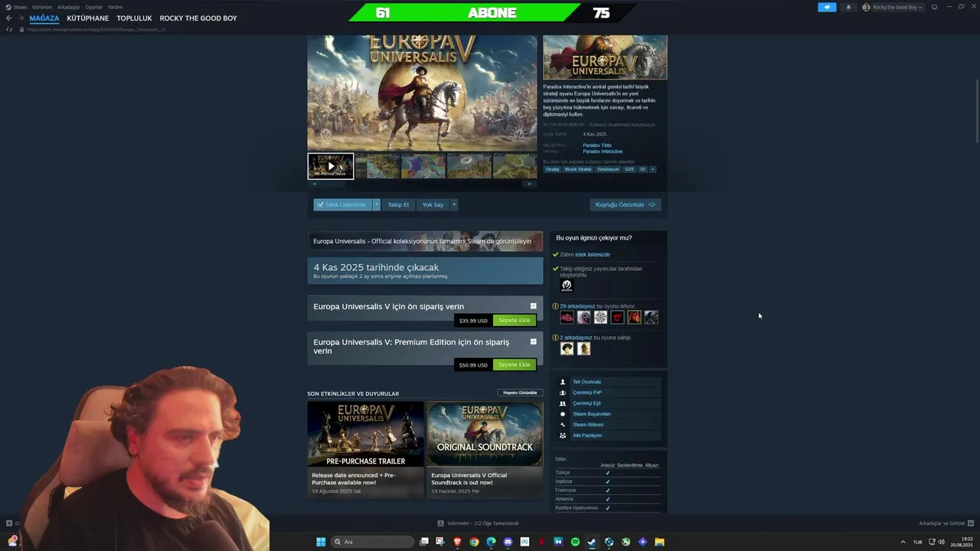This screenshot has height=551, width=980.
Task: Click the Takip Et follow button
Action: tap(398, 204)
